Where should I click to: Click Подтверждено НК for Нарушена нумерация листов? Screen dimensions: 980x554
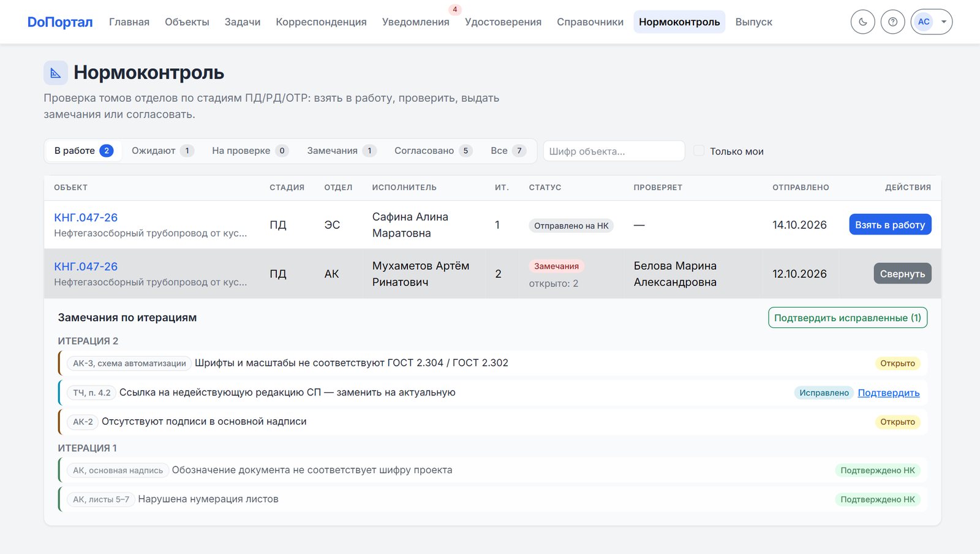[877, 499]
